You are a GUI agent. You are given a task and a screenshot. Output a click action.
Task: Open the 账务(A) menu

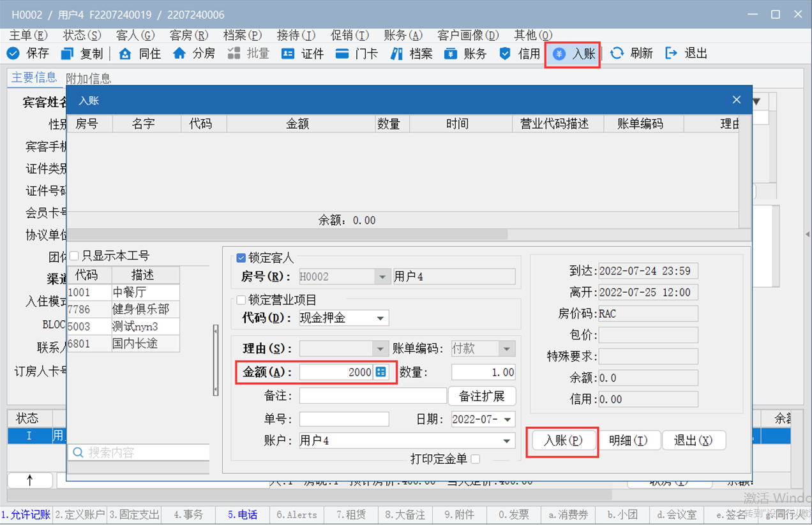click(403, 35)
